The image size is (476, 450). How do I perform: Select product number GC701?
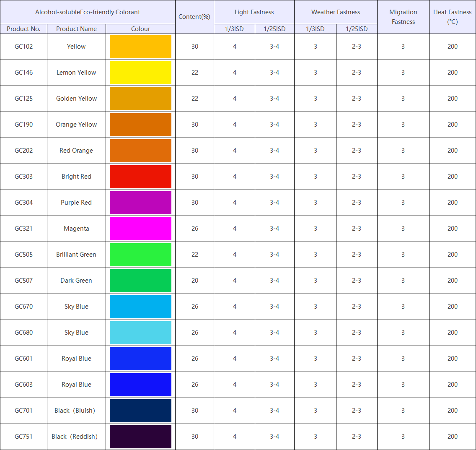coord(23,411)
